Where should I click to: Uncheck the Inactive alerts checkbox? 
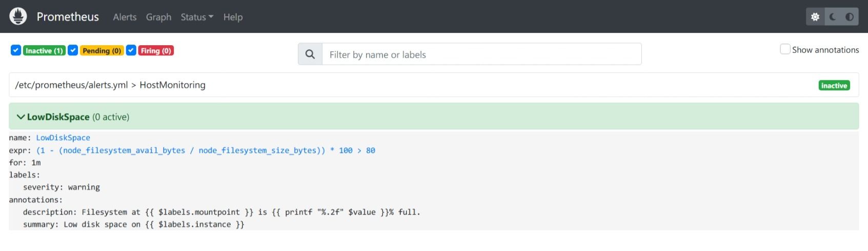point(16,50)
